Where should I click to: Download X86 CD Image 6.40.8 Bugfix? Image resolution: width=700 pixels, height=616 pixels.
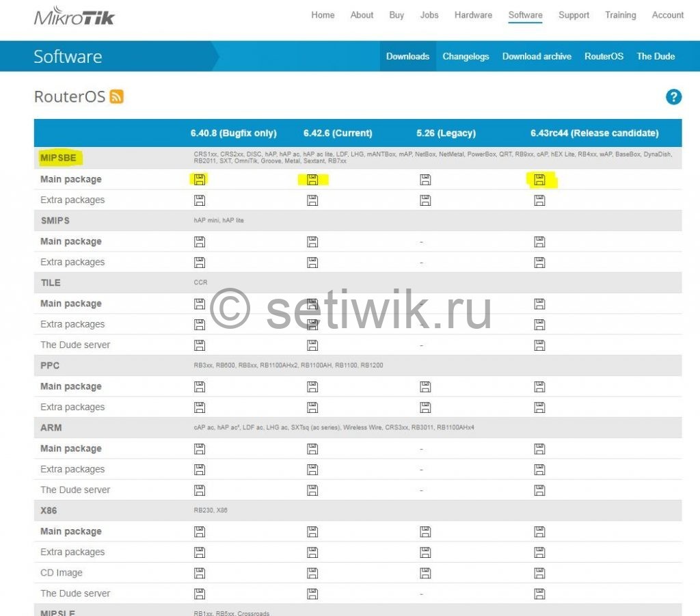200,573
